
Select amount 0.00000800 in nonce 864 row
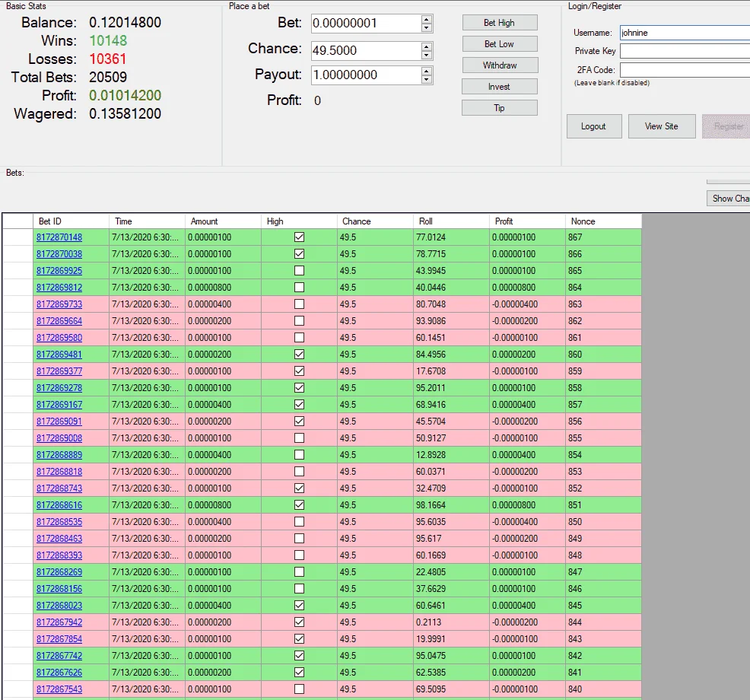coord(224,288)
